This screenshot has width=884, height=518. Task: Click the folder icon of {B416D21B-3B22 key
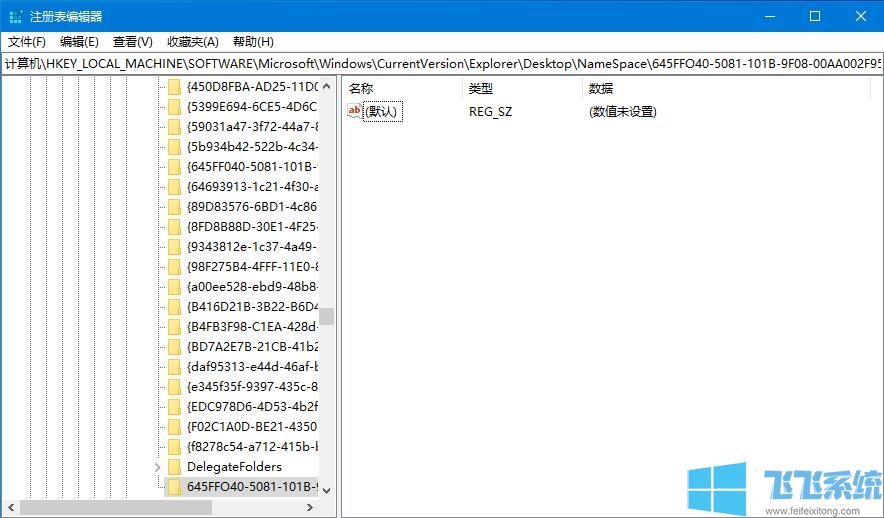point(174,307)
